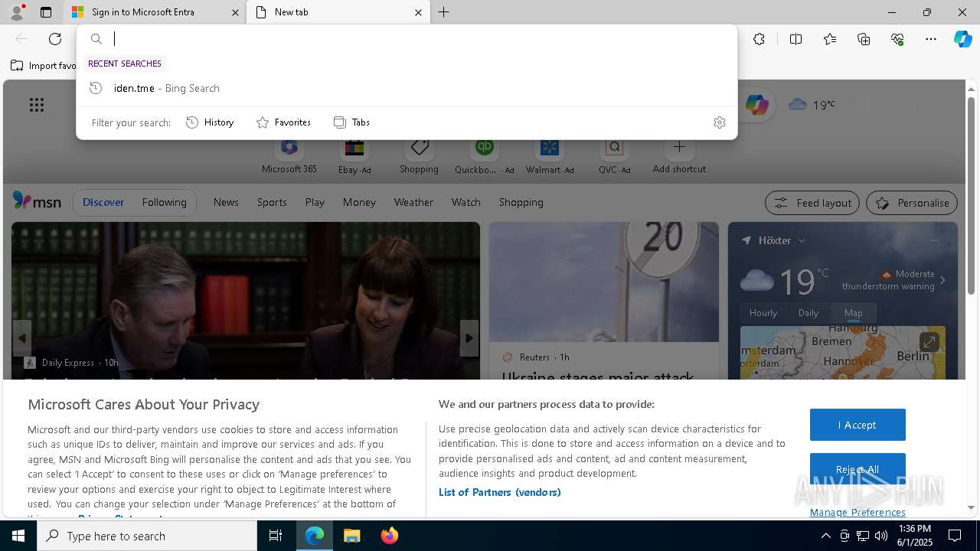Open the Sports section
980x551 pixels.
pos(272,202)
